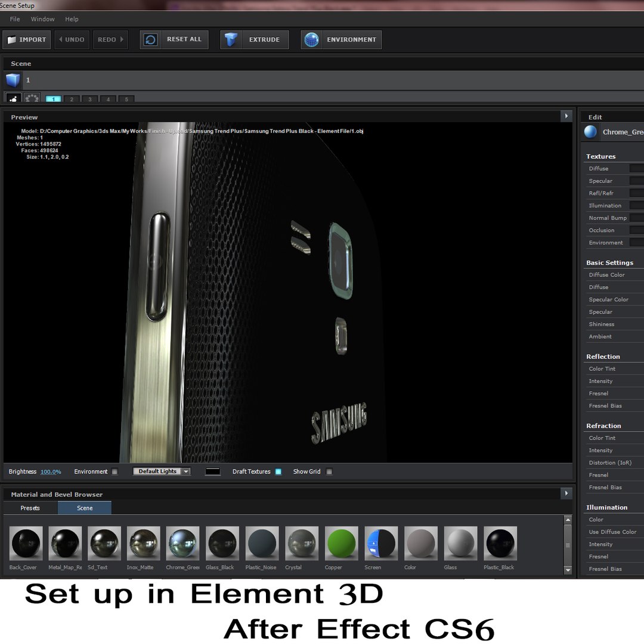Viewport: 644px width, 644px height.
Task: Switch to the Presets tab
Action: 30,508
